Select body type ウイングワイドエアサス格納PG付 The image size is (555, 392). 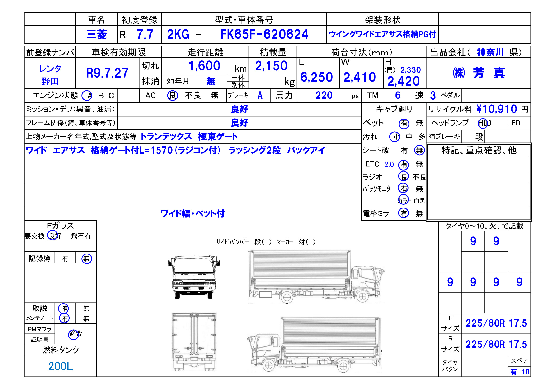pyautogui.click(x=382, y=34)
